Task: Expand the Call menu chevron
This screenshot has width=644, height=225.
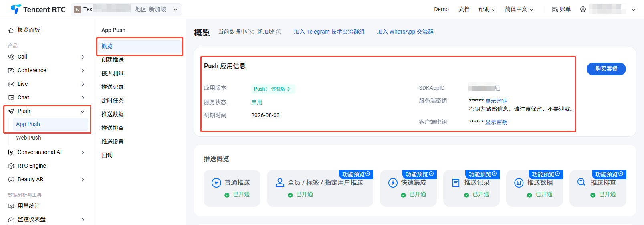Action: 83,57
